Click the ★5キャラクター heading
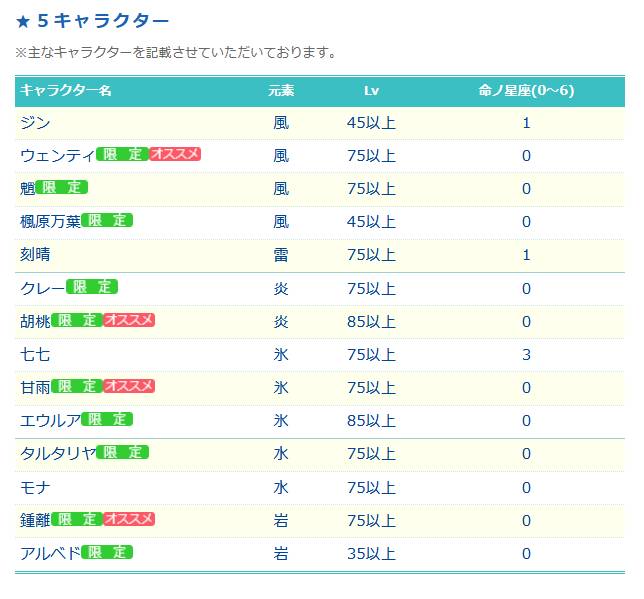Screen dimensions: 644x599 pyautogui.click(x=92, y=21)
